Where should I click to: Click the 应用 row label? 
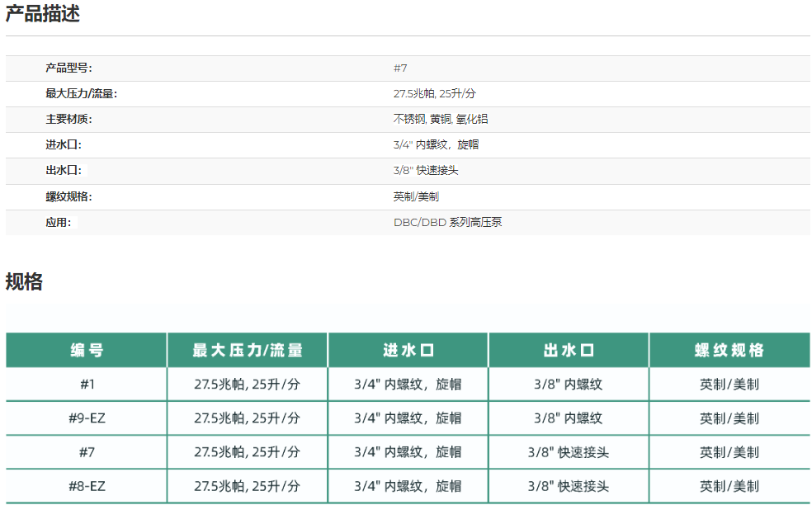[59, 222]
